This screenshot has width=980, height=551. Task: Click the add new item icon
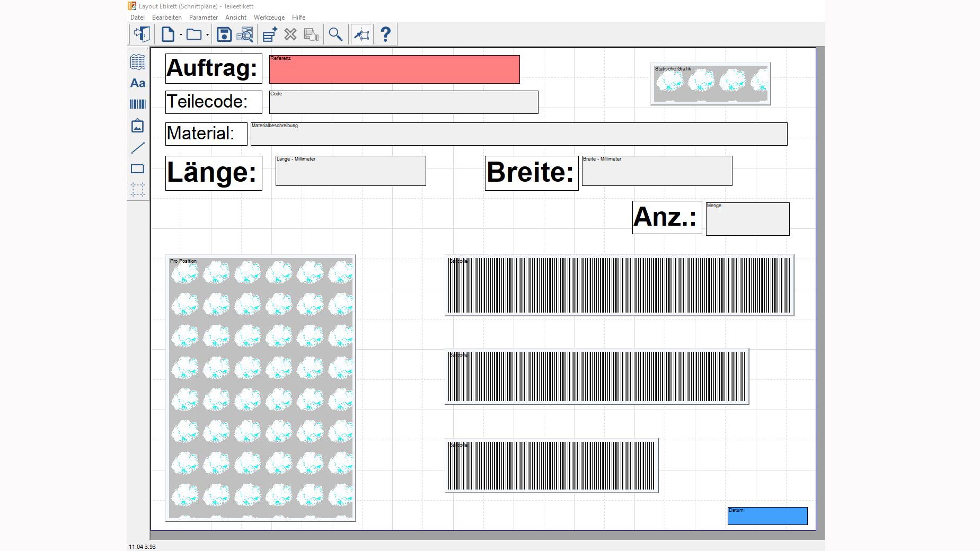270,35
